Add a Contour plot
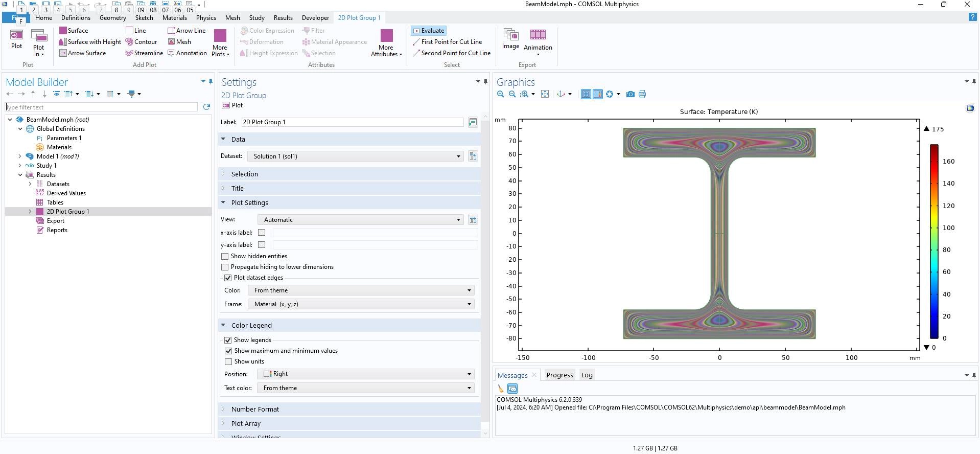The height and width of the screenshot is (454, 980). click(141, 42)
